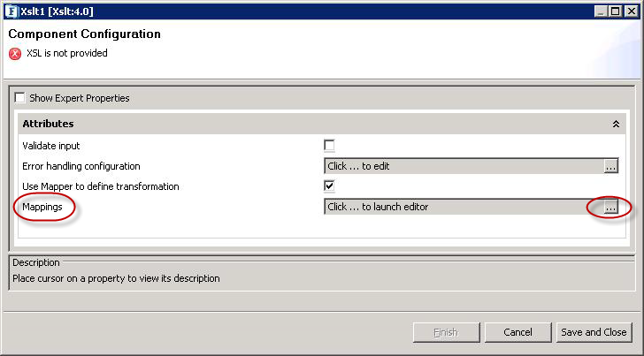This screenshot has height=356, width=644.
Task: Enable Show Expert Properties checkbox
Action: (19, 97)
